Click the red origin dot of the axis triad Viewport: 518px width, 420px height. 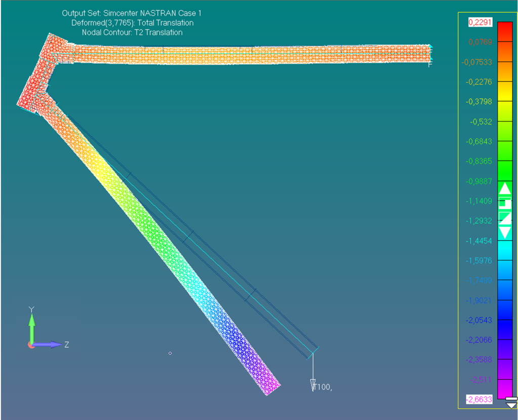[31, 345]
